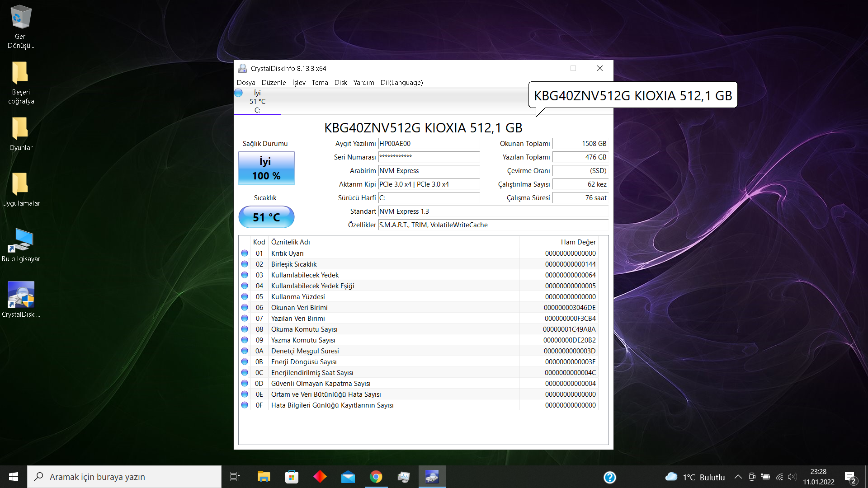Image resolution: width=868 pixels, height=488 pixels.
Task: Open the Dosya menu
Action: 246,83
